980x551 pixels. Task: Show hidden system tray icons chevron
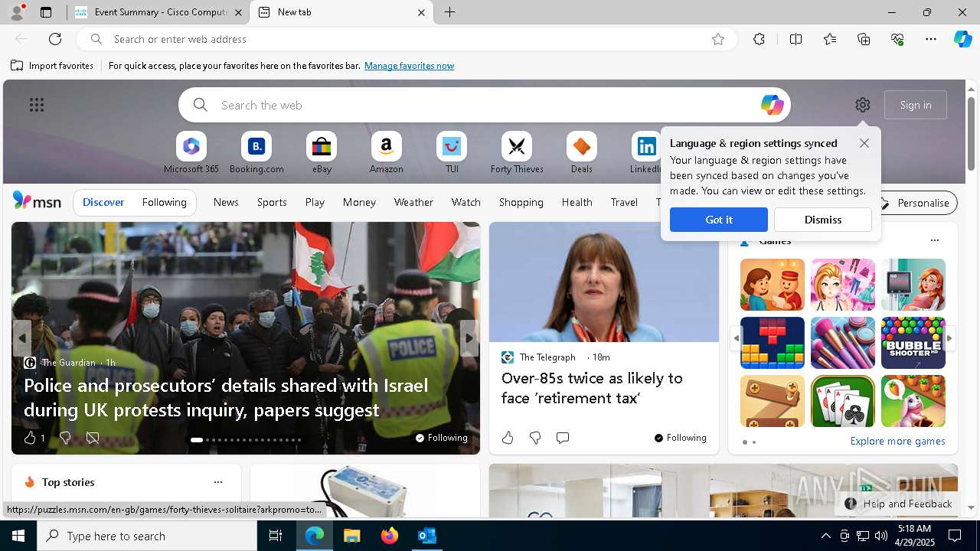click(x=825, y=536)
